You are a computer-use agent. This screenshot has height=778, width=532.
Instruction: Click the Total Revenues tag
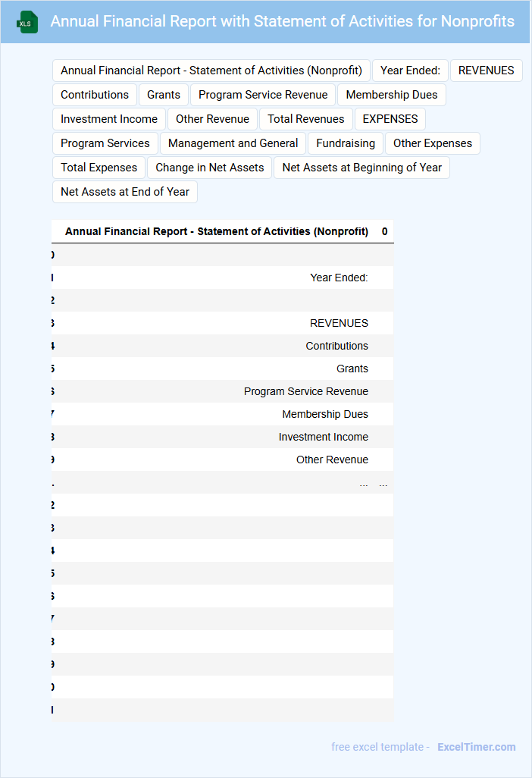(x=306, y=119)
